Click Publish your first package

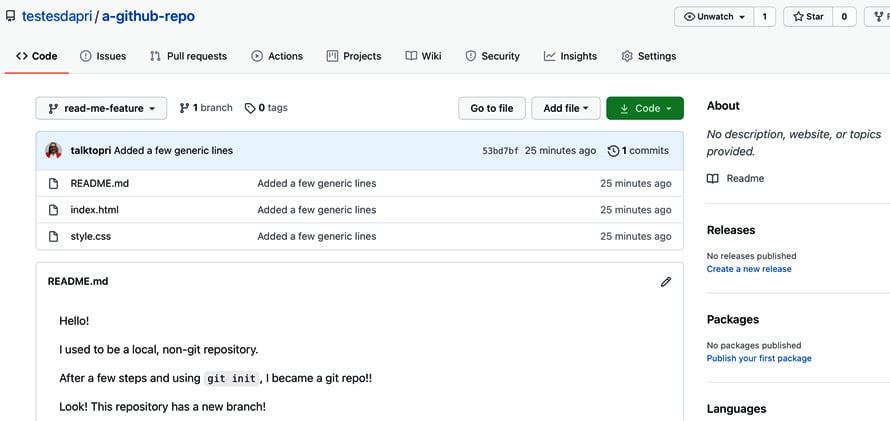(759, 358)
